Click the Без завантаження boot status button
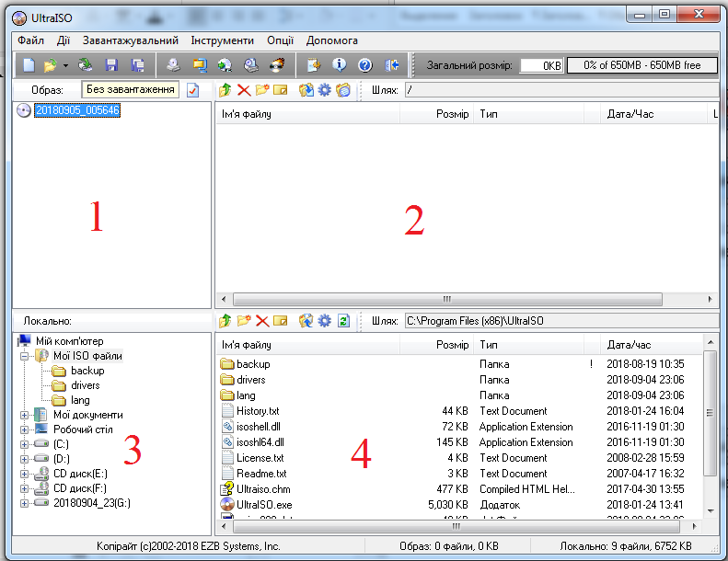Screen dimensions: 728x561 click(131, 89)
